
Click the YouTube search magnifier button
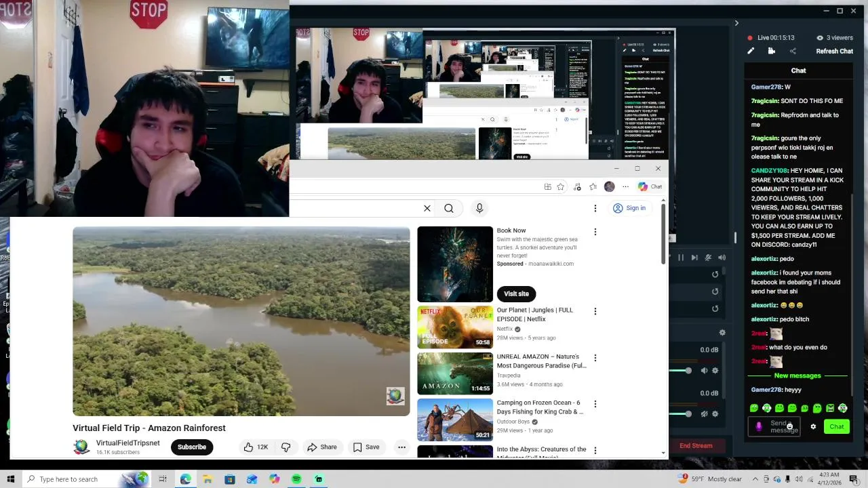(449, 208)
